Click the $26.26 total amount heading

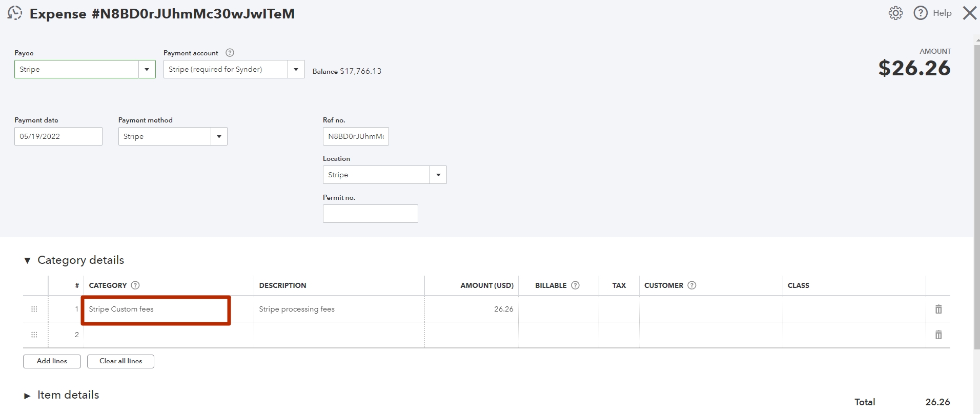click(x=914, y=68)
